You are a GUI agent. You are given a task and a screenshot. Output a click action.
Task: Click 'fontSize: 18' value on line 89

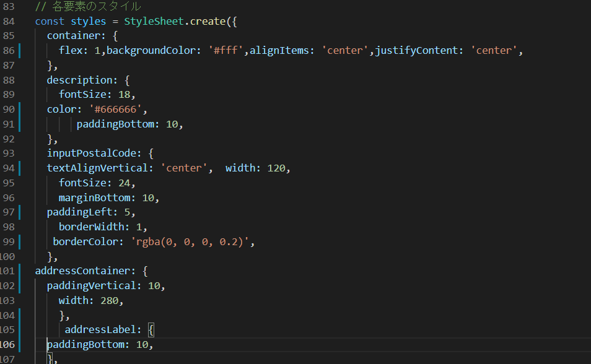pyautogui.click(x=125, y=94)
